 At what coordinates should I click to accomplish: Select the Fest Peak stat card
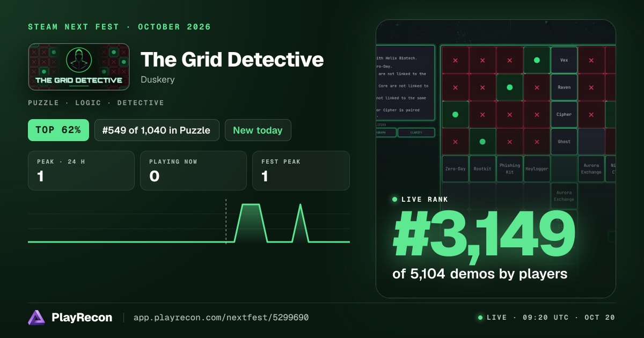tap(301, 171)
